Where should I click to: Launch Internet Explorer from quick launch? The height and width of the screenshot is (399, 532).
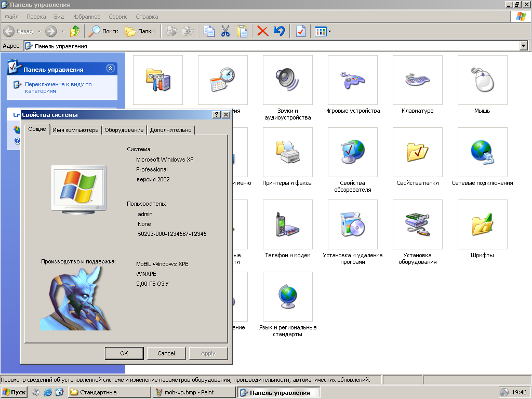(48, 392)
